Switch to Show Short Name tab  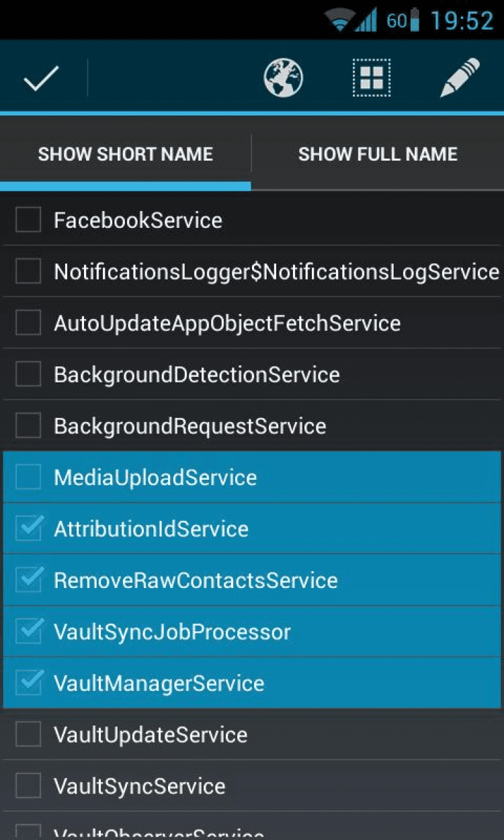pyautogui.click(x=126, y=154)
